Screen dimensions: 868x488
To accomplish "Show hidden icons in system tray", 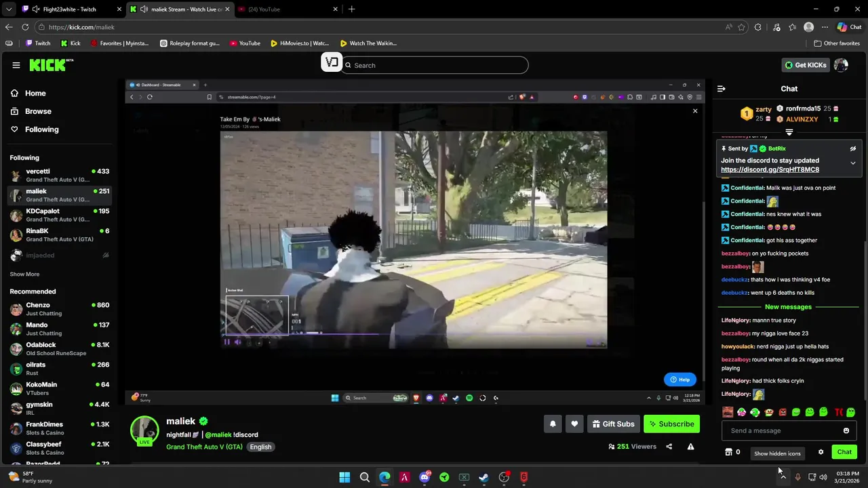I will (783, 477).
